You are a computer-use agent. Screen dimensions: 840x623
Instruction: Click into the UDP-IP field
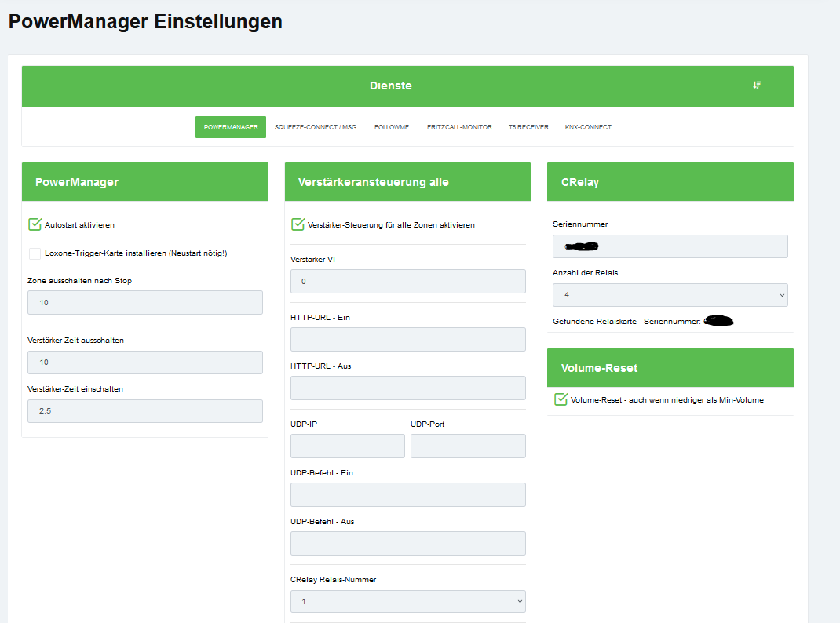[348, 446]
